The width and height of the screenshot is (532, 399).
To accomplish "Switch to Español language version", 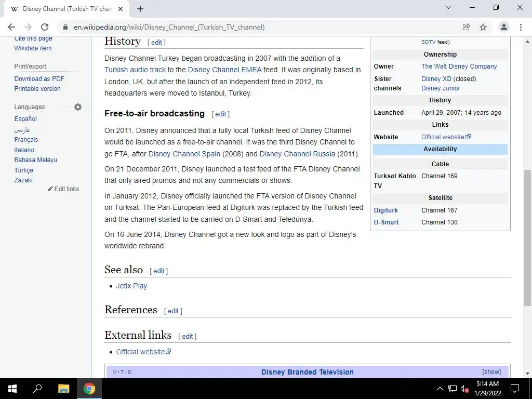I will point(25,119).
